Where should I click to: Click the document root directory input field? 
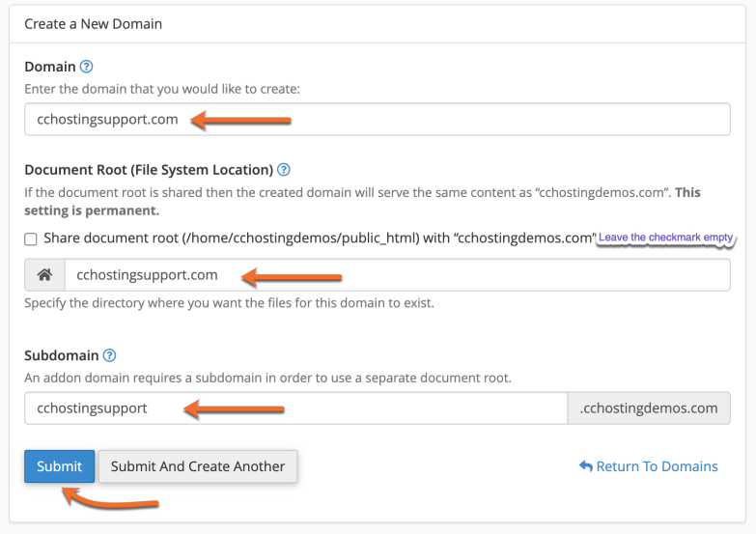point(396,275)
